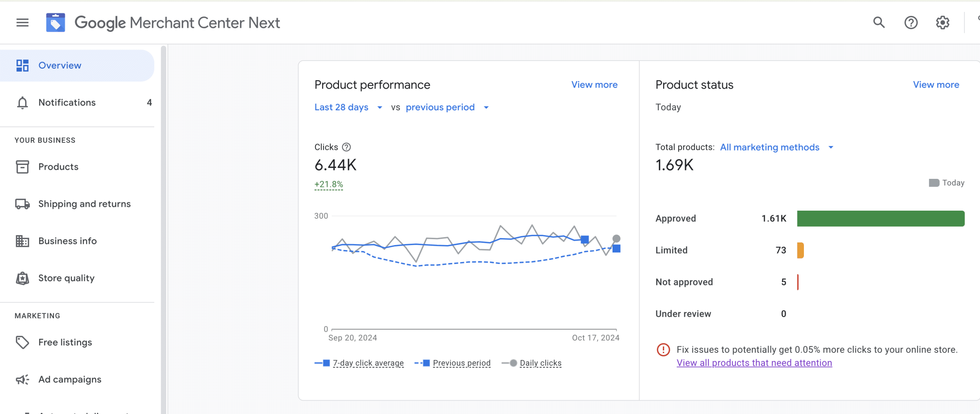Click the Not approved row label
This screenshot has height=414, width=980.
(x=684, y=282)
